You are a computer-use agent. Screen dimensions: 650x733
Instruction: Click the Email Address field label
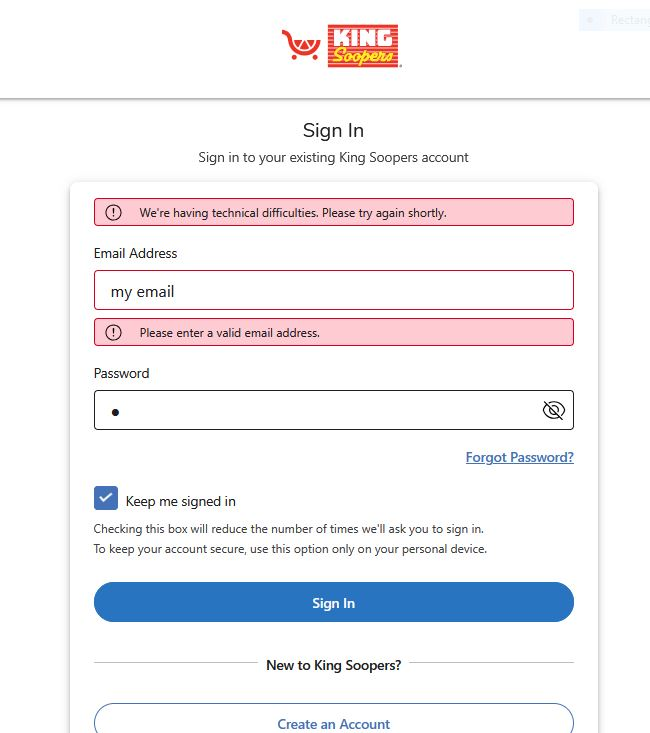click(135, 253)
